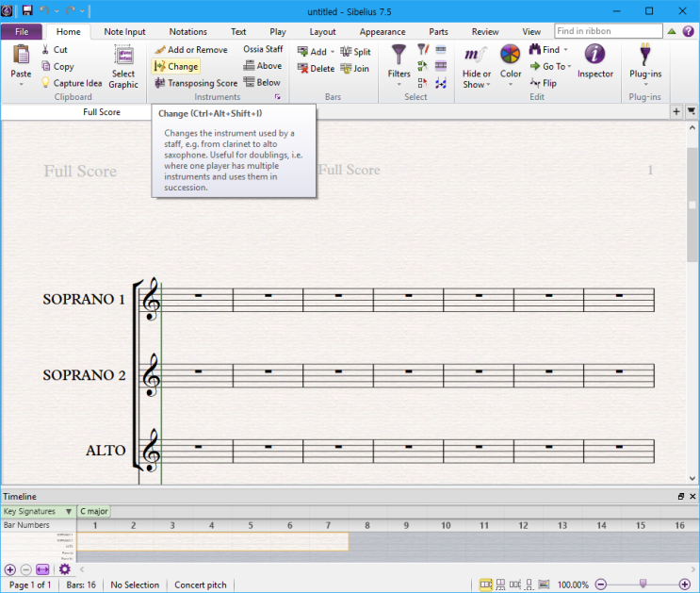This screenshot has width=700, height=593.
Task: Expand the Go To dropdown arrow
Action: pos(569,67)
